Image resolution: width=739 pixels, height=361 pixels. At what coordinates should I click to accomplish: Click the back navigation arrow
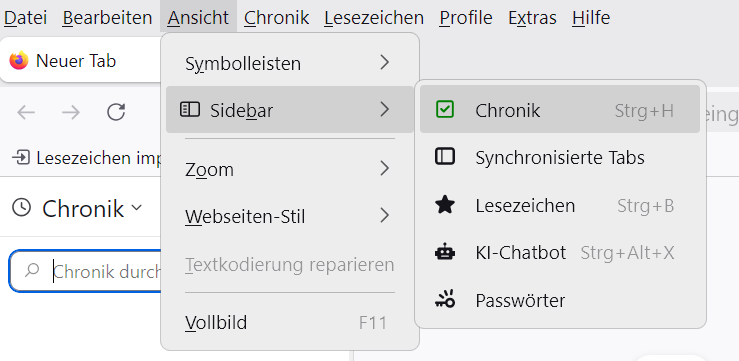(x=26, y=112)
